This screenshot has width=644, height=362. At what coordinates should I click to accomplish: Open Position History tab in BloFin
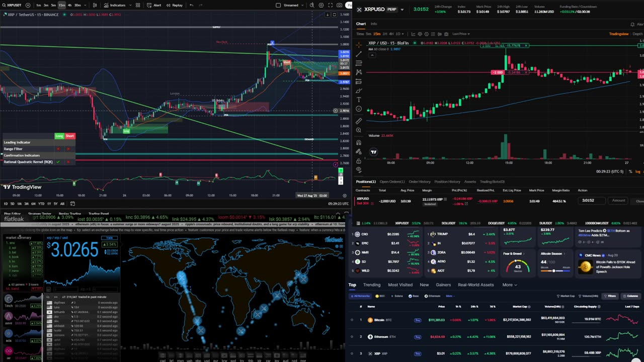447,182
